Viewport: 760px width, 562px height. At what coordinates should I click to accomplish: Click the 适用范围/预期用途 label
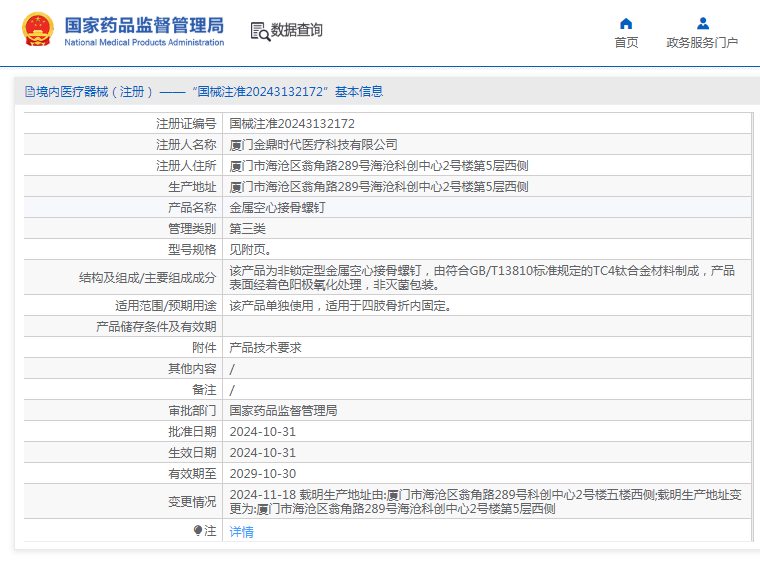click(x=165, y=305)
